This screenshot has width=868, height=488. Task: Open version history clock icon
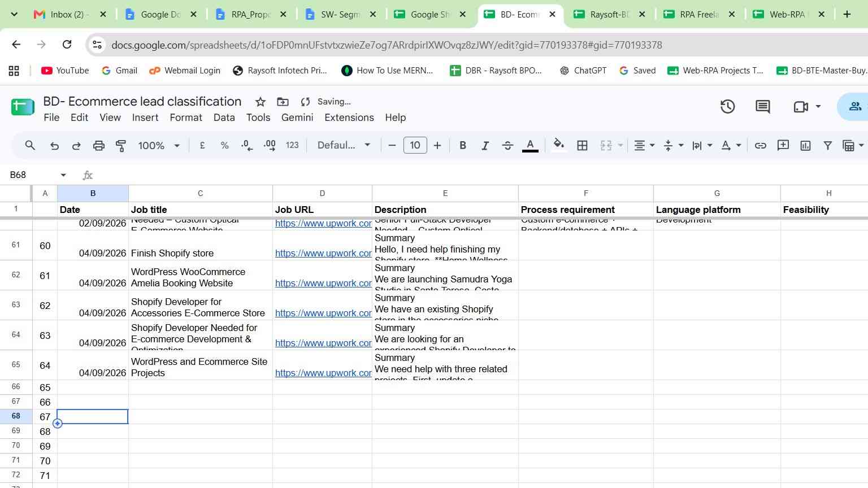(727, 107)
